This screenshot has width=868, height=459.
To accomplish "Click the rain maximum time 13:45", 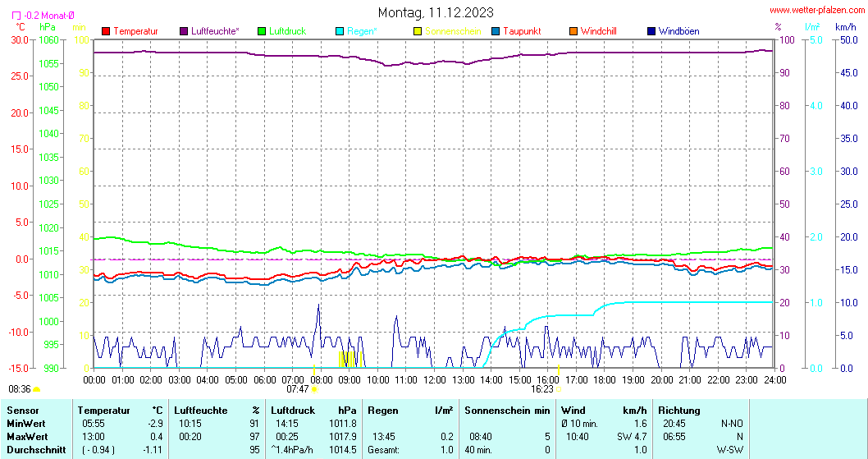I will [384, 437].
